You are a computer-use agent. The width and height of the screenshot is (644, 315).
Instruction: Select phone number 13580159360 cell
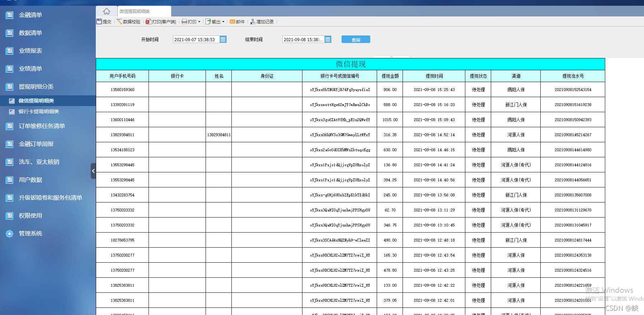(122, 90)
